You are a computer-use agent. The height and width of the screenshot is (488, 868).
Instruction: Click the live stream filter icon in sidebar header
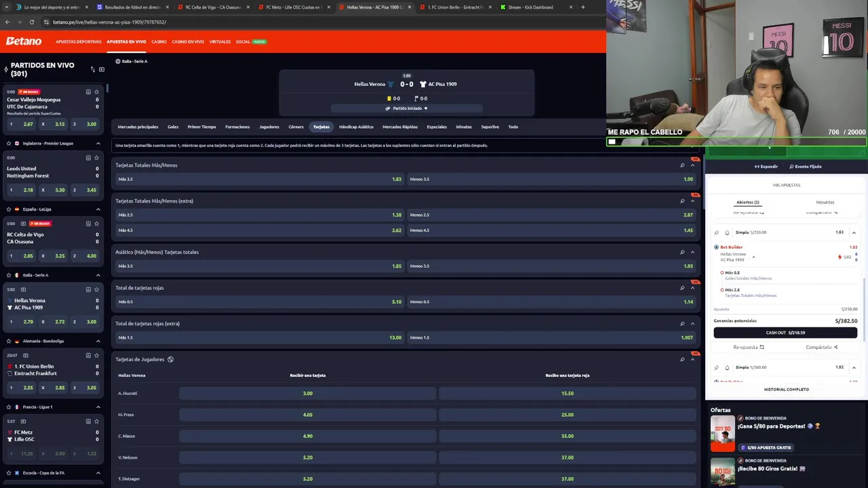click(x=102, y=69)
